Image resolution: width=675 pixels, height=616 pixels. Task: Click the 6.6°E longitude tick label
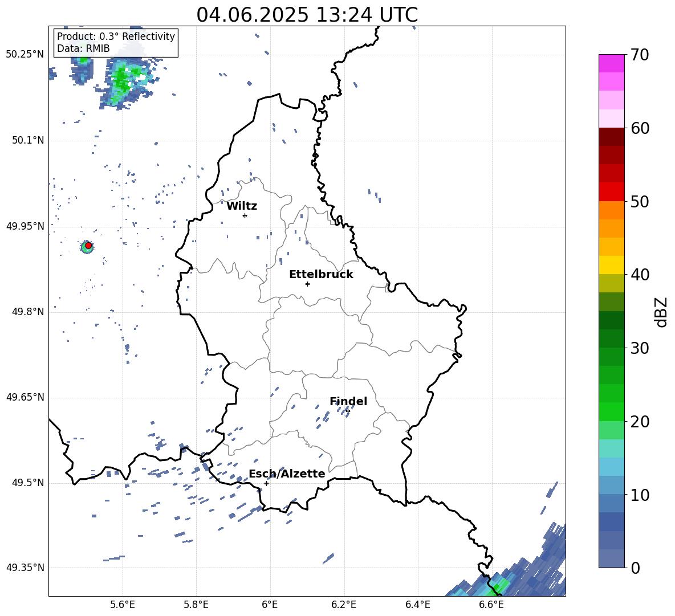pos(491,605)
